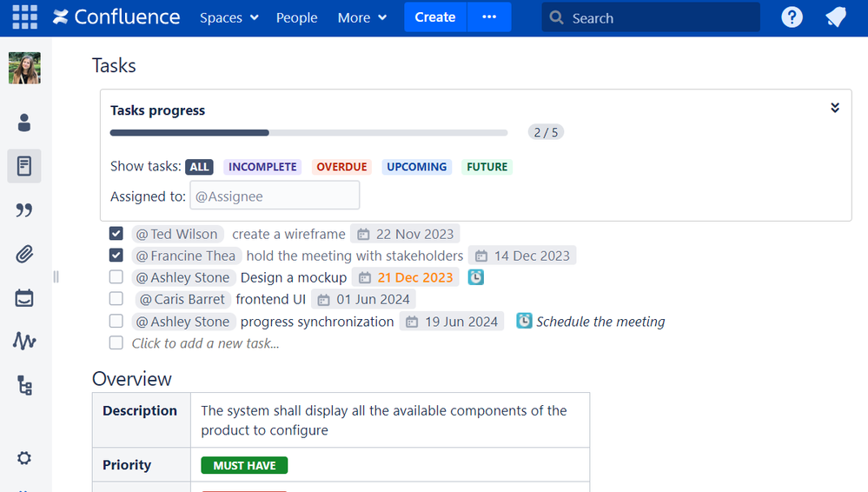Open the More dropdown menu

362,17
